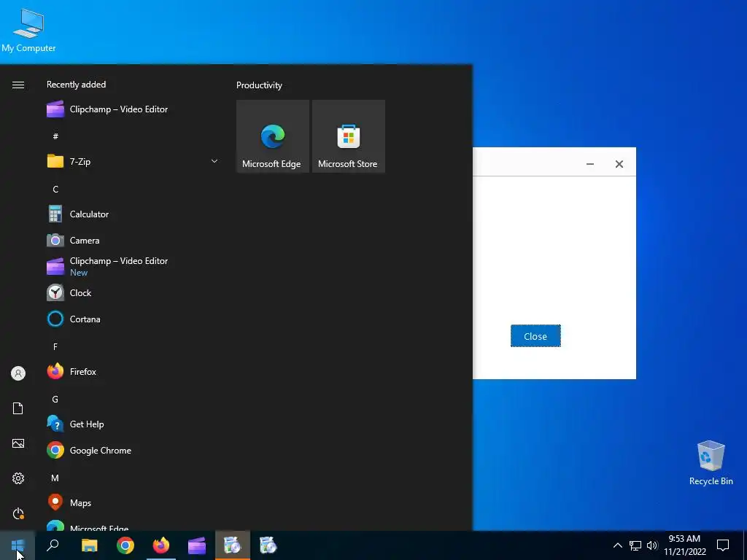Click the letter C section header
The width and height of the screenshot is (747, 560).
pos(55,189)
